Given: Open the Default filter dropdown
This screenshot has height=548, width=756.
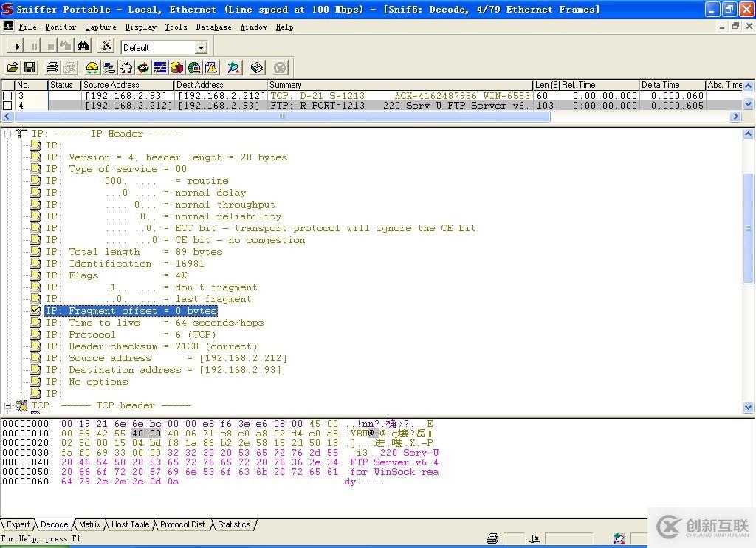Looking at the screenshot, I should pos(200,47).
